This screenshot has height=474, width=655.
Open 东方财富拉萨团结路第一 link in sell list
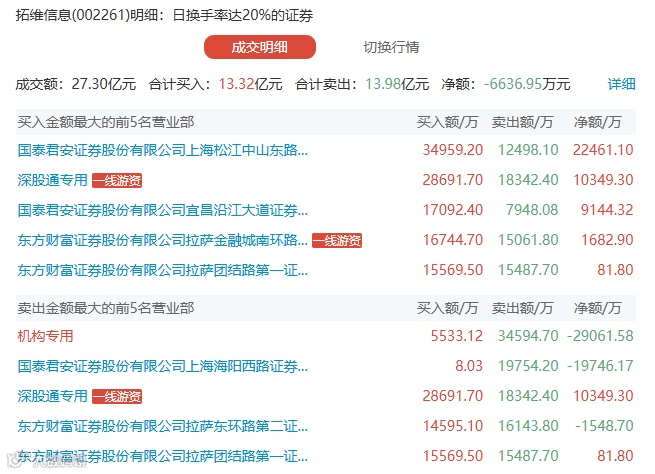pos(162,456)
